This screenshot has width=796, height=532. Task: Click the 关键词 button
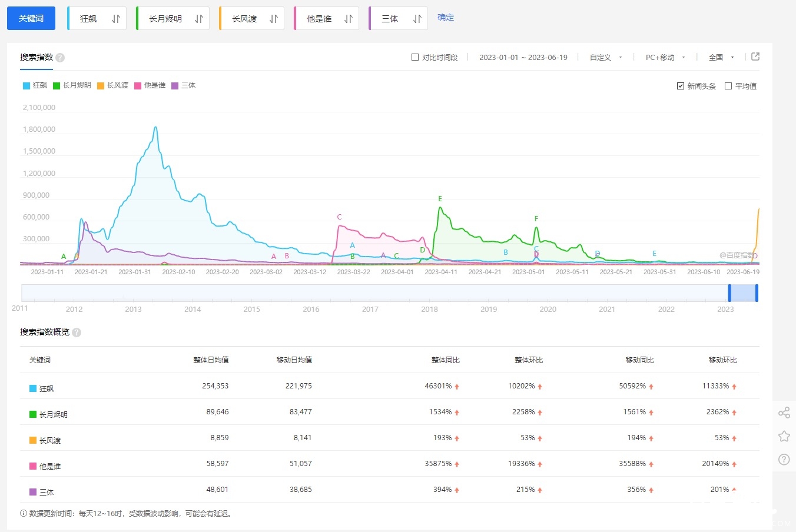coord(31,18)
